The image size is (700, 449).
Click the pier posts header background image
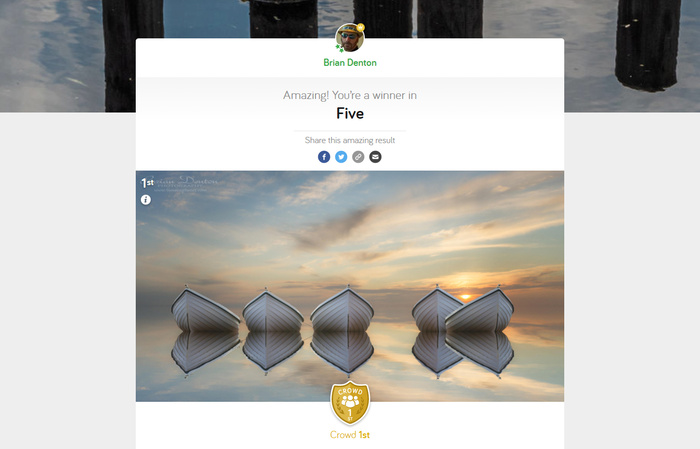pos(67,56)
